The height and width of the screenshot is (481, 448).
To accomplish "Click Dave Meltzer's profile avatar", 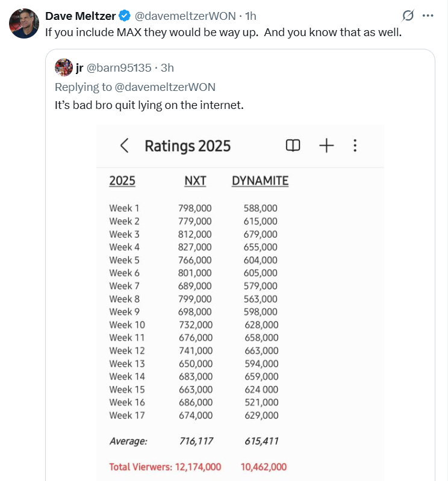I will 24,23.
